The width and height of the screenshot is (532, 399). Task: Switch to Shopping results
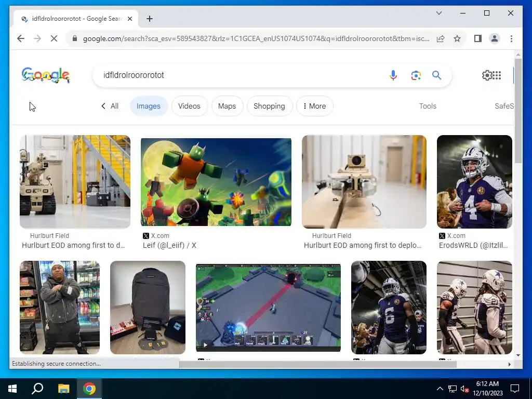270,106
